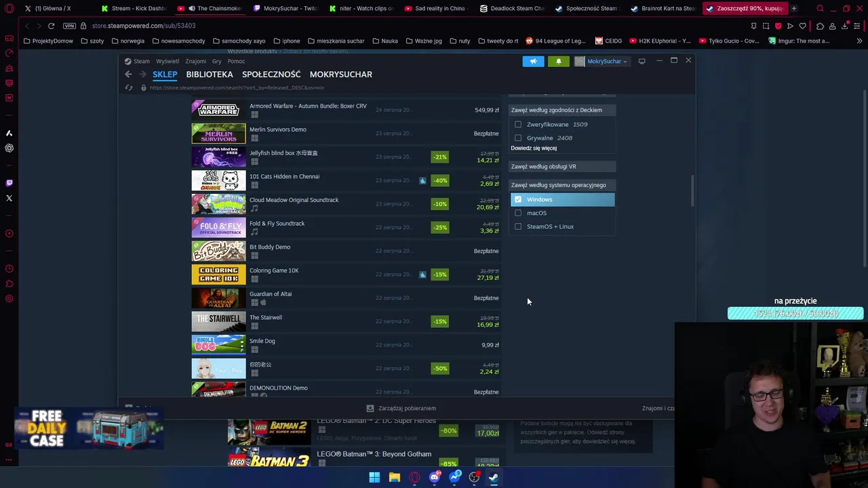Switch to the SPOŁECZNOŚĆ tab
This screenshot has width=868, height=488.
[271, 74]
